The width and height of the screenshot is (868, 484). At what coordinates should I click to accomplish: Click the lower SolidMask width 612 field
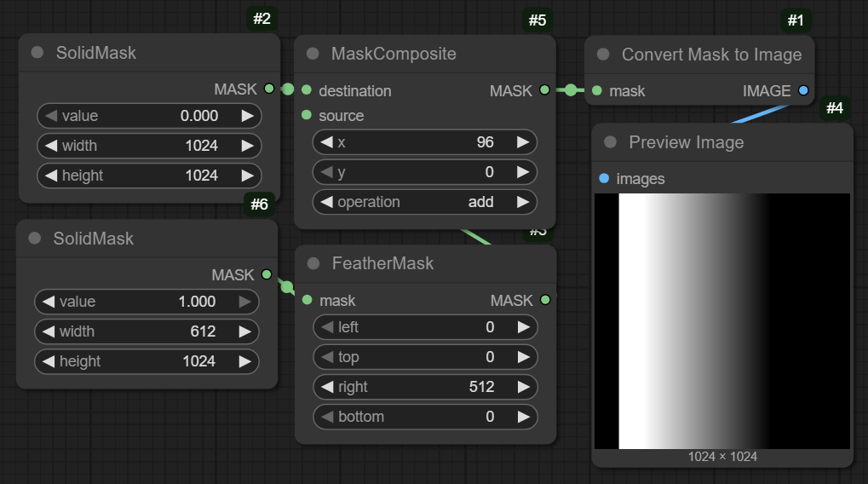tap(147, 331)
